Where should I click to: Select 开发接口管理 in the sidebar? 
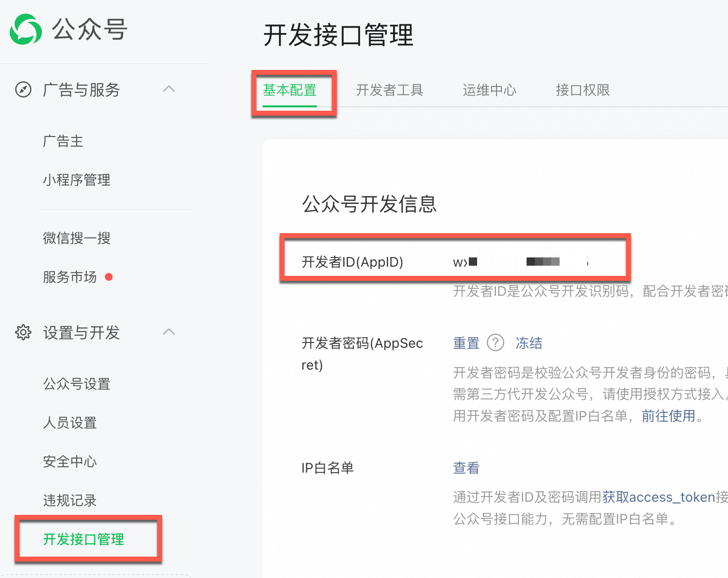click(83, 540)
